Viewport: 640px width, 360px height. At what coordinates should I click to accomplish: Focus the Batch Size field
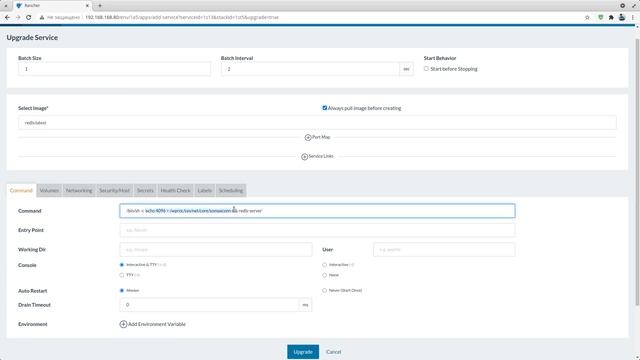coord(114,69)
